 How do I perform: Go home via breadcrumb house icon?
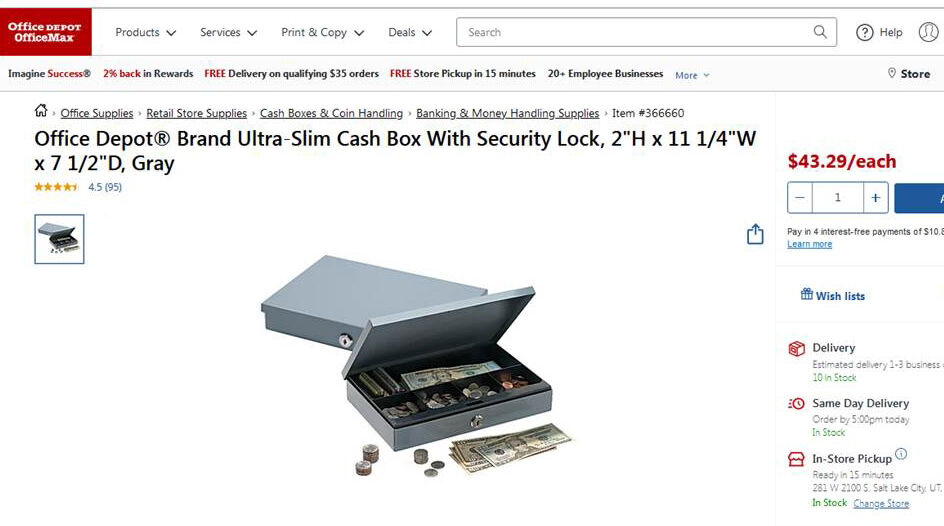[x=41, y=111]
